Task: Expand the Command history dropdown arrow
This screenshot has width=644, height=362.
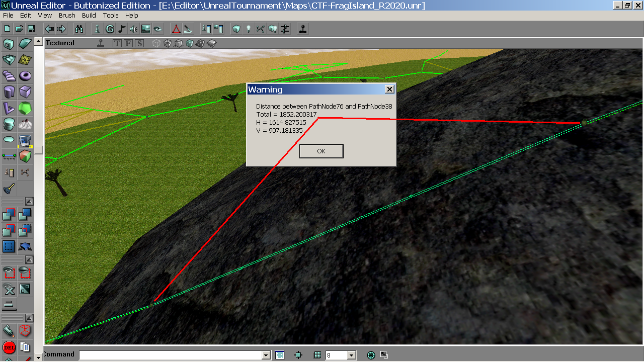Action: 266,355
